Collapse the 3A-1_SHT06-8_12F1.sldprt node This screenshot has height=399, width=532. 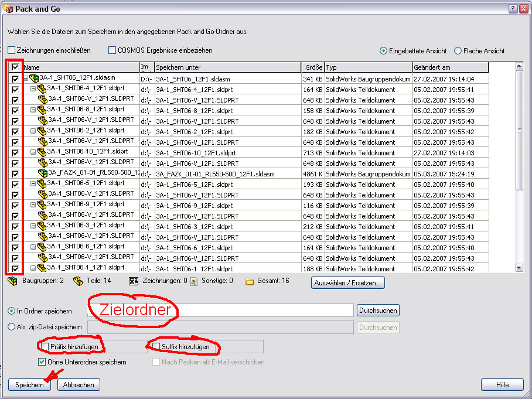coord(33,110)
